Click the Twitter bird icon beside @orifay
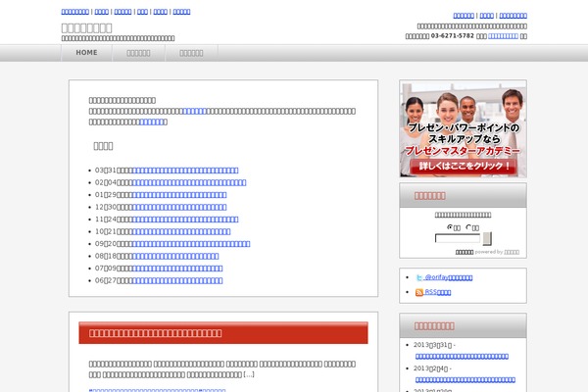The width and height of the screenshot is (588, 392). [x=419, y=277]
